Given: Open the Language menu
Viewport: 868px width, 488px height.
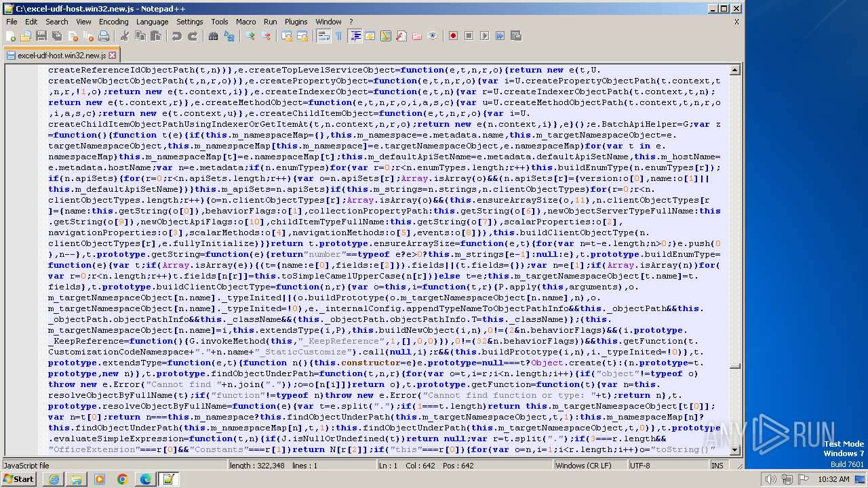Looking at the screenshot, I should (152, 22).
